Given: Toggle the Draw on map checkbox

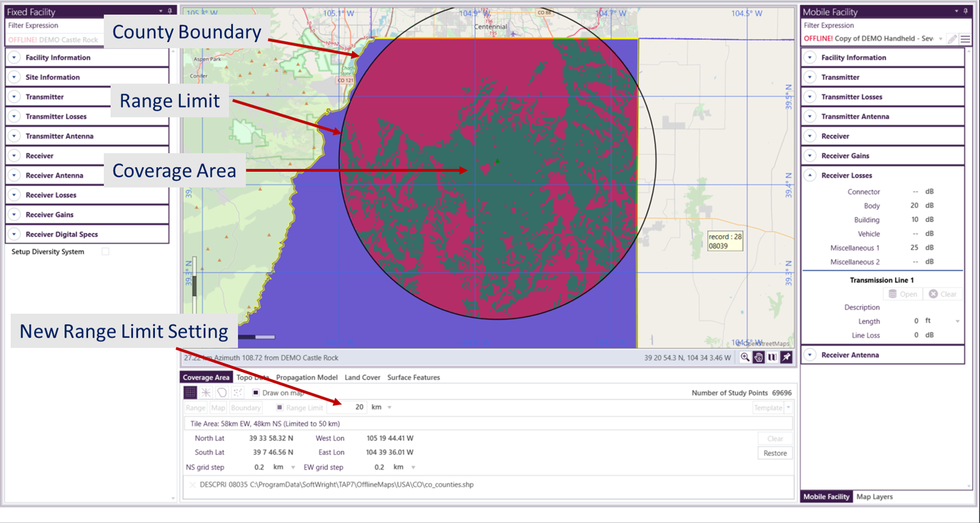Looking at the screenshot, I should pos(256,392).
